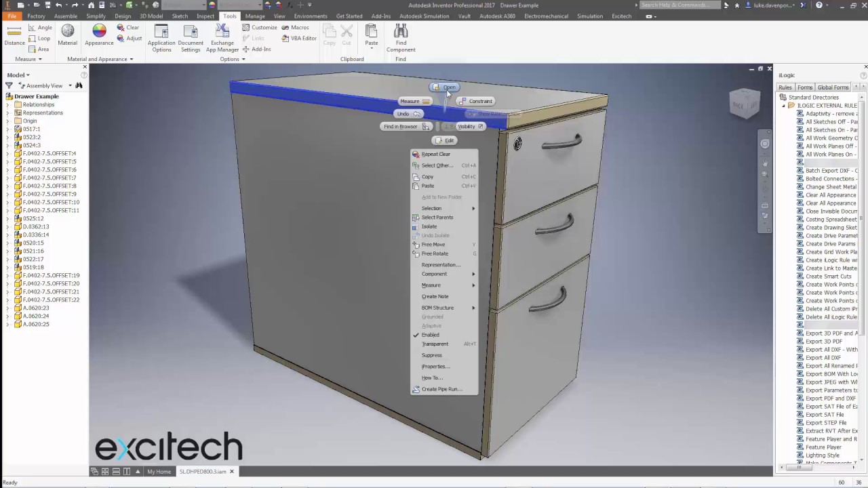Screen dimensions: 868x488
Task: Expand the BOM Structure submenu
Action: [444, 308]
